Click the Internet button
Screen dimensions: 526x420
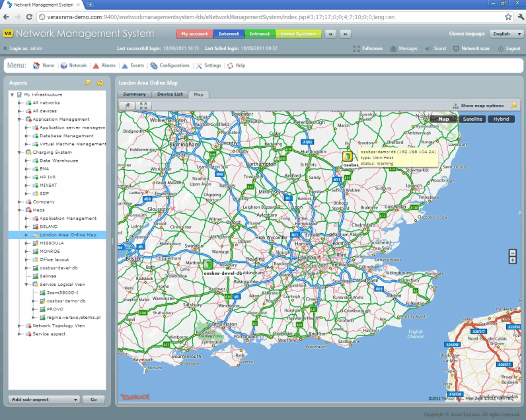click(x=229, y=34)
